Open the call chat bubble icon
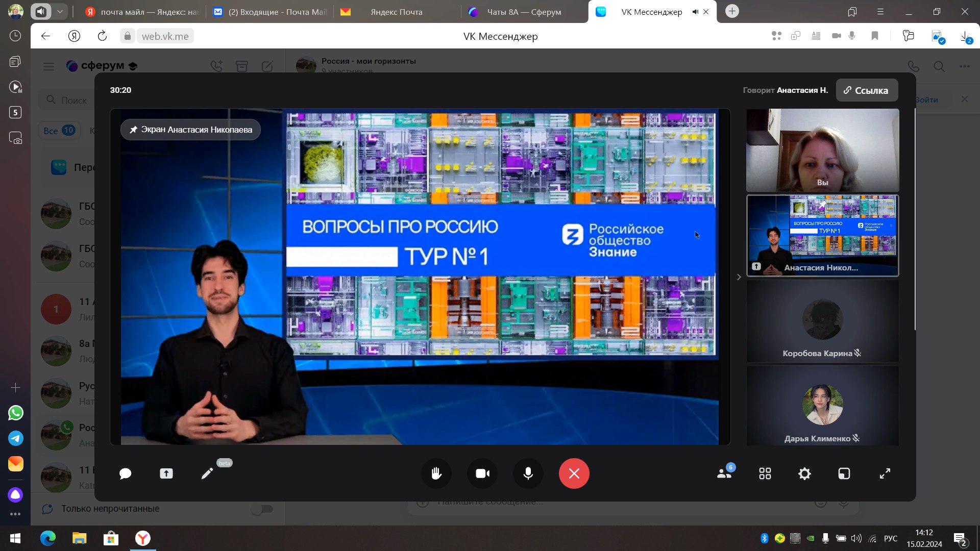The image size is (980, 551). point(125,474)
